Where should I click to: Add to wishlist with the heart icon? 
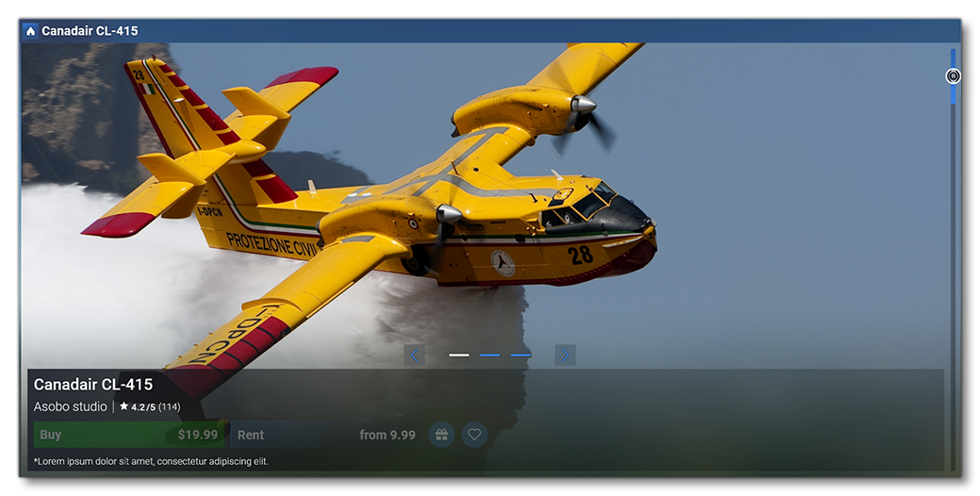click(x=475, y=435)
